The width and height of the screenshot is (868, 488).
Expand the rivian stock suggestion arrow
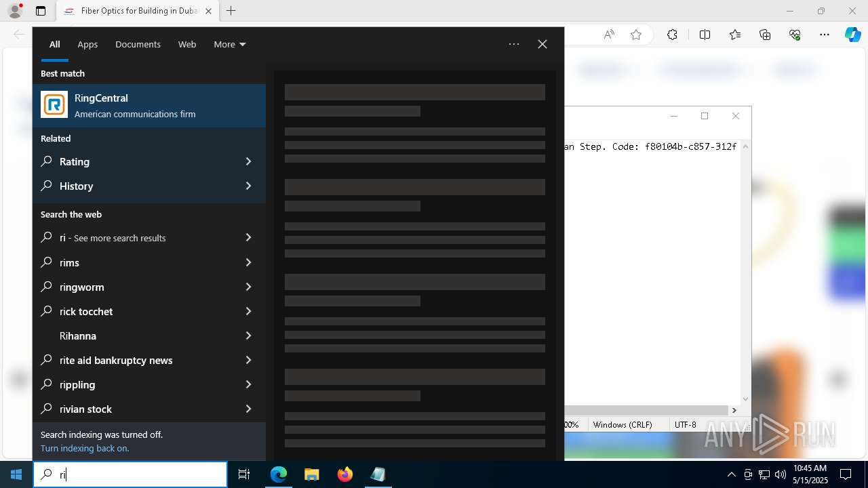pos(248,409)
